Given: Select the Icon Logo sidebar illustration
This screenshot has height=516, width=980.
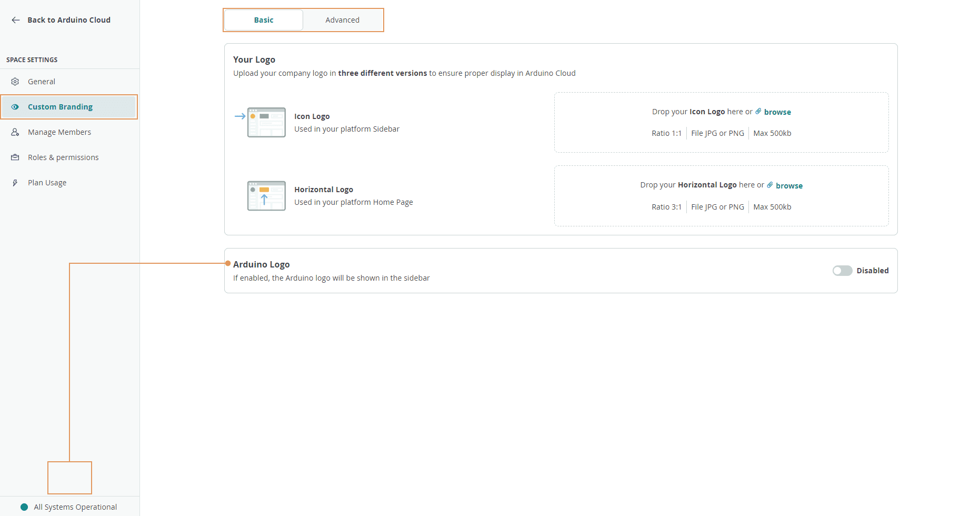Looking at the screenshot, I should 266,123.
